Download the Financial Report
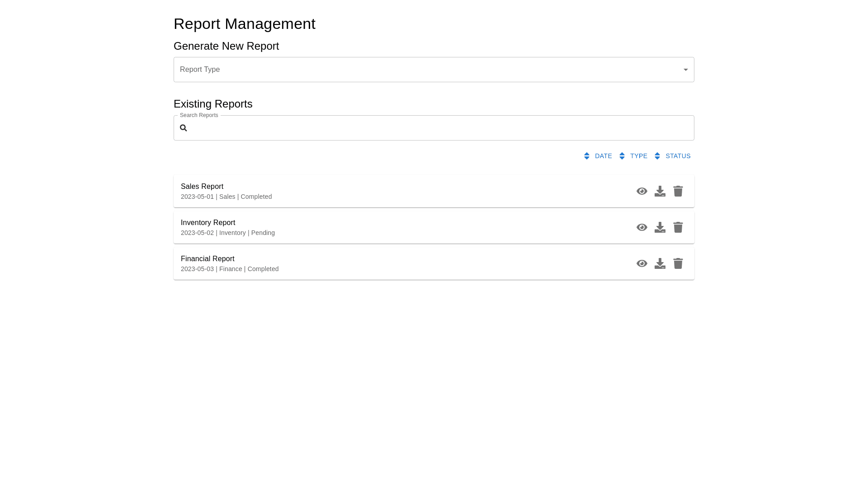Viewport: 868px width, 488px height. tap(660, 263)
